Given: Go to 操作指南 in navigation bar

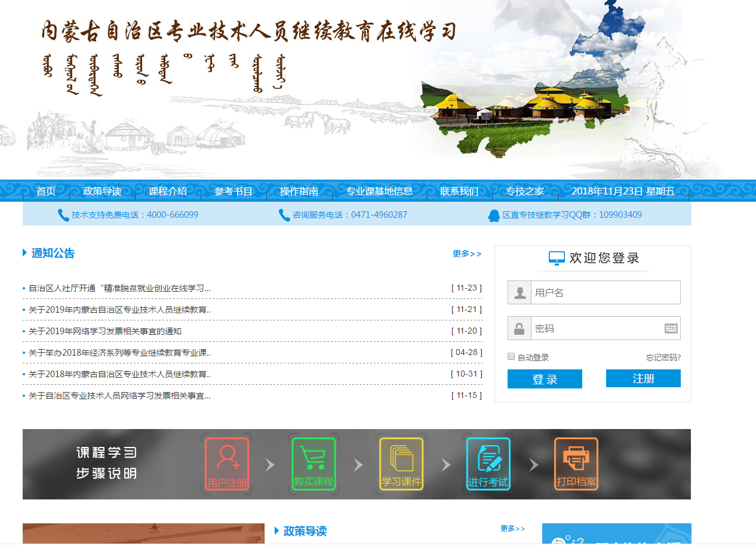Looking at the screenshot, I should pyautogui.click(x=299, y=191).
